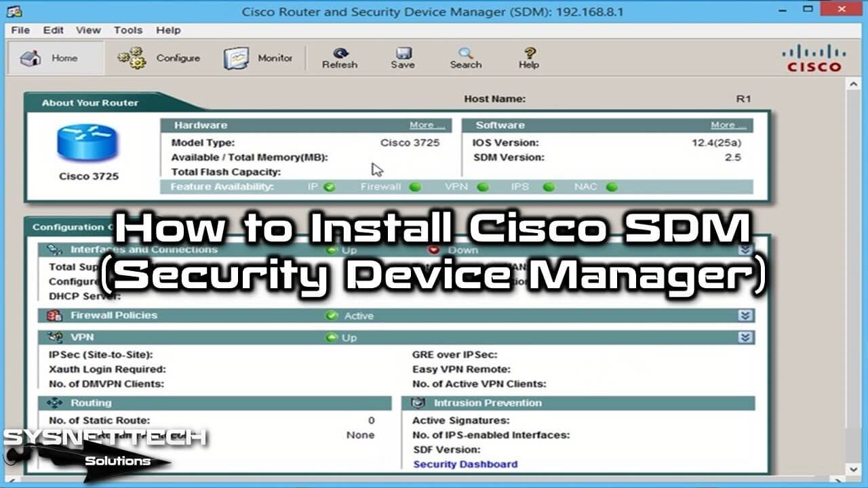Select the SDM Version value 2.5
Image resolution: width=868 pixels, height=488 pixels.
(x=732, y=157)
